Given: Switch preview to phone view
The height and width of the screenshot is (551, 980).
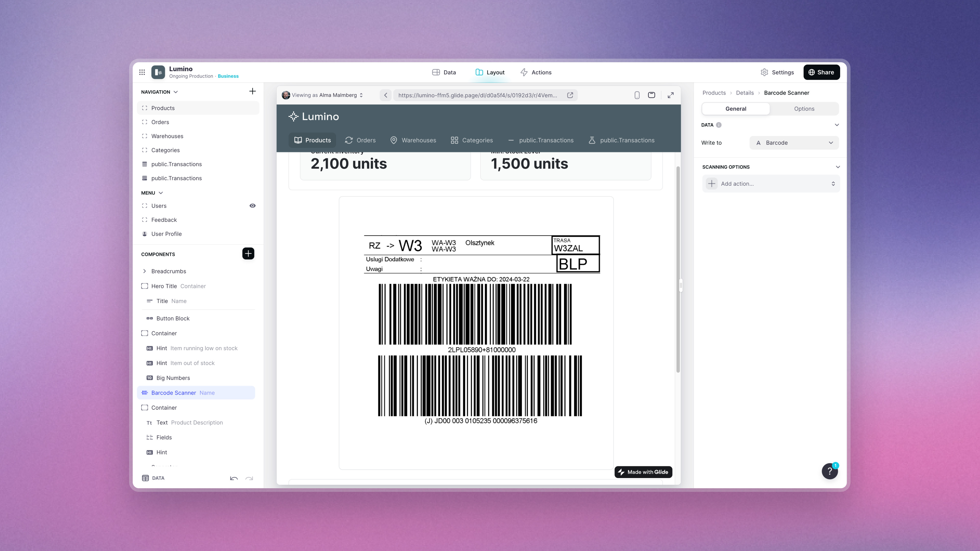Looking at the screenshot, I should [637, 95].
